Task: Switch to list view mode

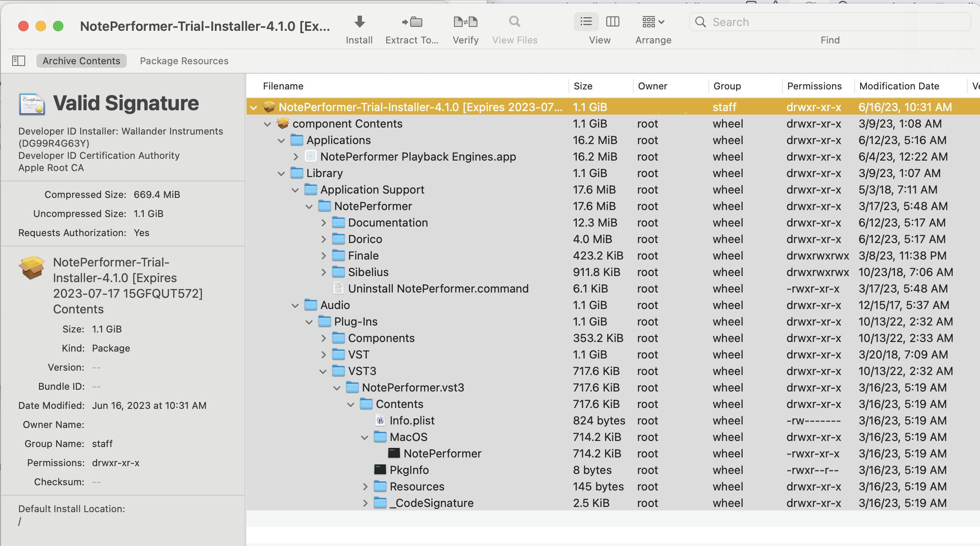Action: click(586, 22)
